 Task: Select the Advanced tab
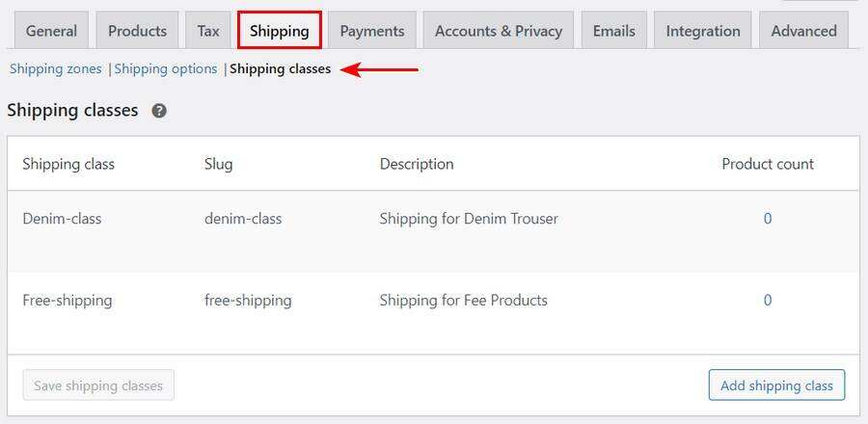tap(804, 31)
